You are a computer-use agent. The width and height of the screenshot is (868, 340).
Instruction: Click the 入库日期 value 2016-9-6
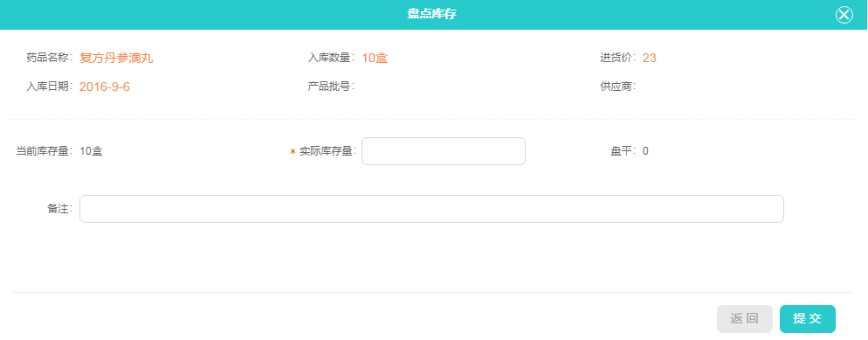(x=105, y=87)
